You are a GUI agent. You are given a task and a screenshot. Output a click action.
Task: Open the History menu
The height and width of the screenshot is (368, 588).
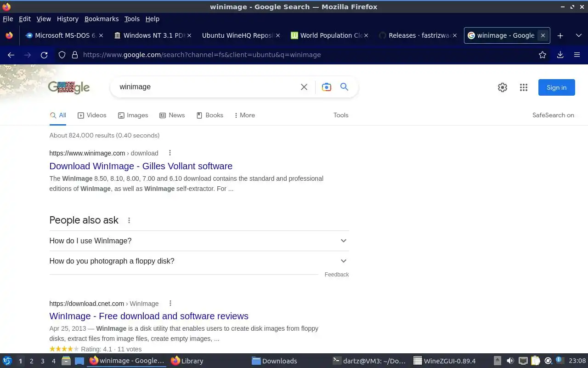68,19
